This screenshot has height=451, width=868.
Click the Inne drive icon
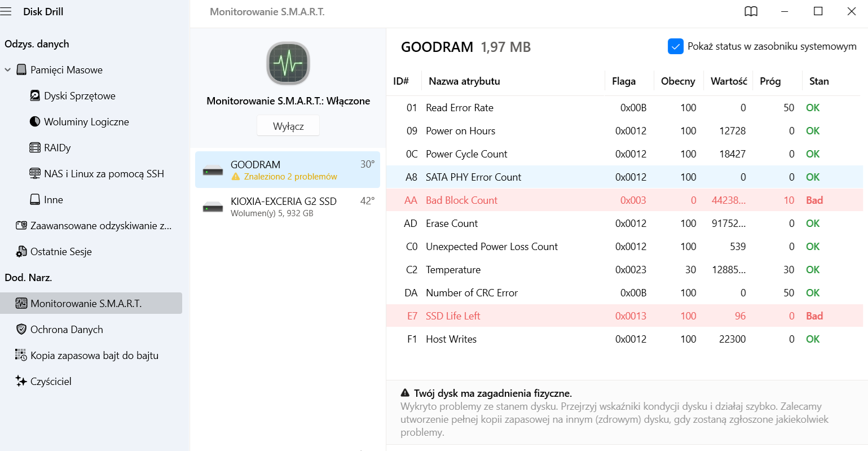pyautogui.click(x=35, y=200)
